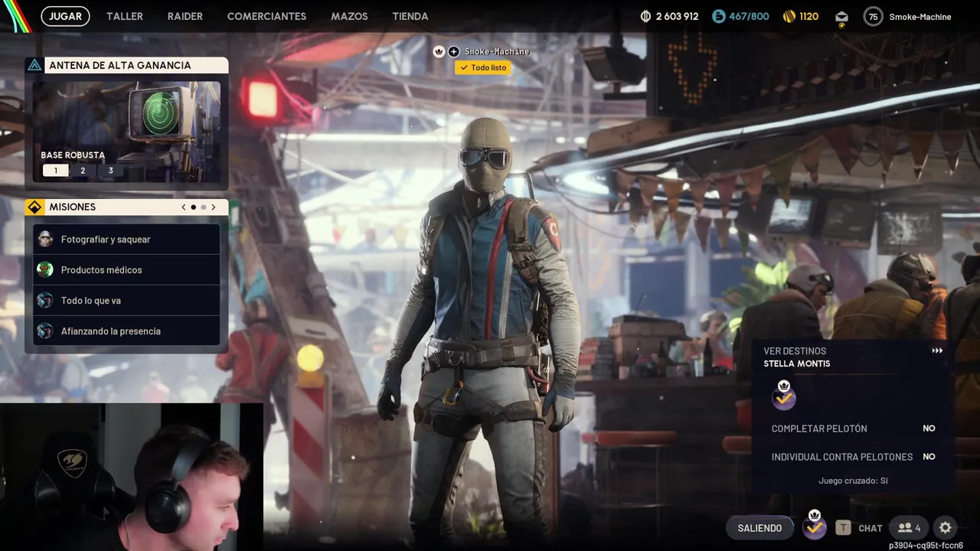
Task: Click the gold striped token icon
Action: [x=789, y=16]
